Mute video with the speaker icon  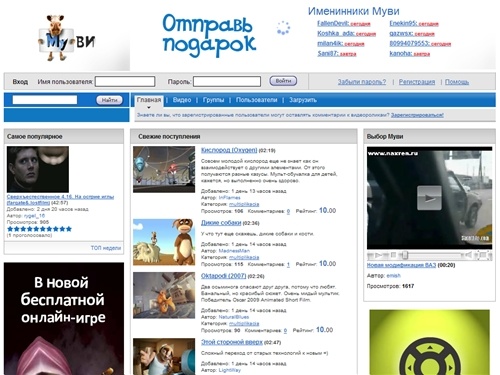coord(468,256)
